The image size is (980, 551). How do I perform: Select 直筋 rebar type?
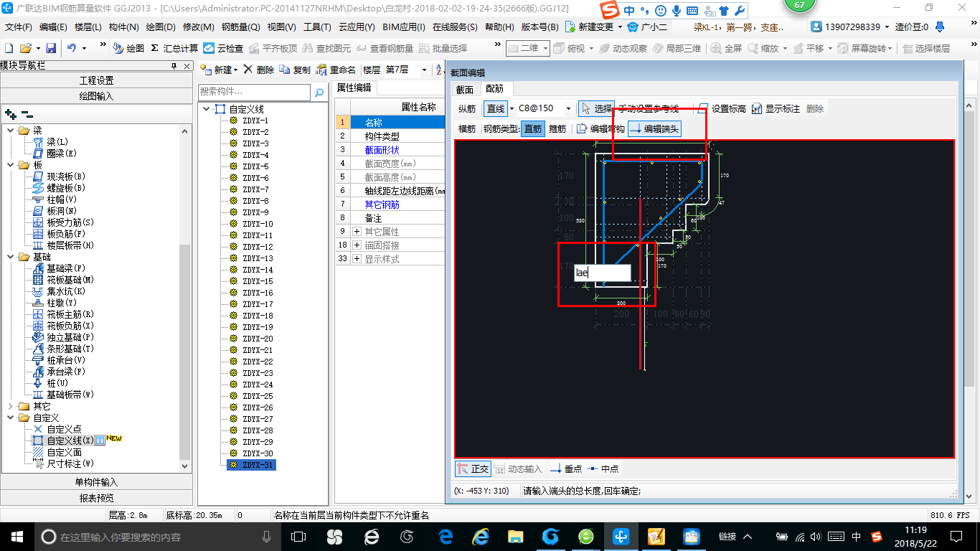(533, 129)
